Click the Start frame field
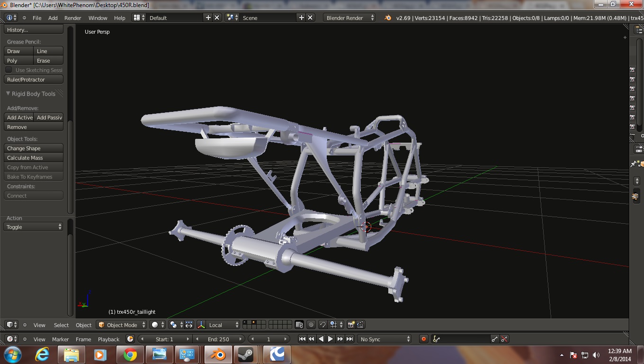The height and width of the screenshot is (364, 644). (165, 339)
